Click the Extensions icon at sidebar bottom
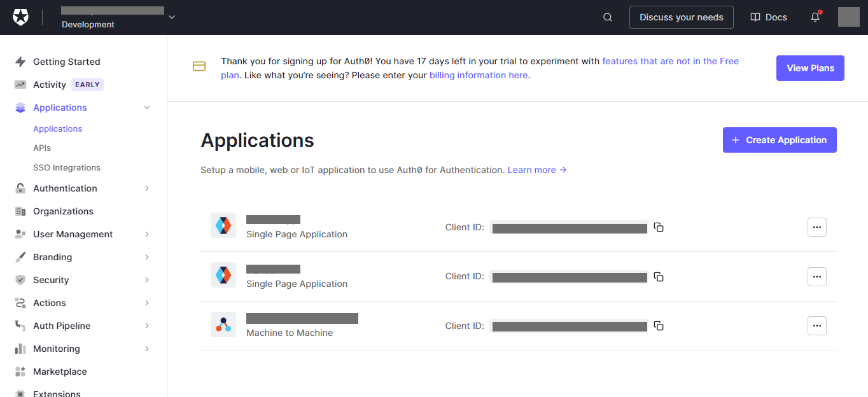 (21, 393)
